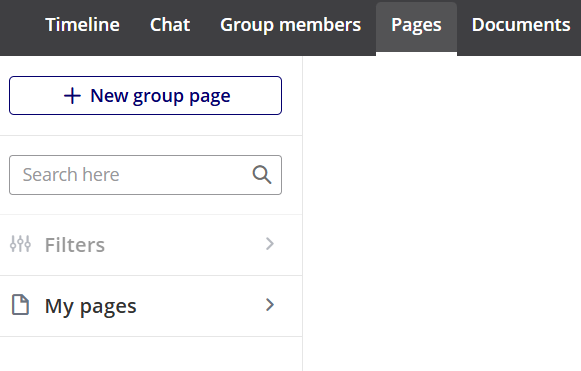Click the My pages document icon
This screenshot has height=371, width=581.
coord(20,305)
